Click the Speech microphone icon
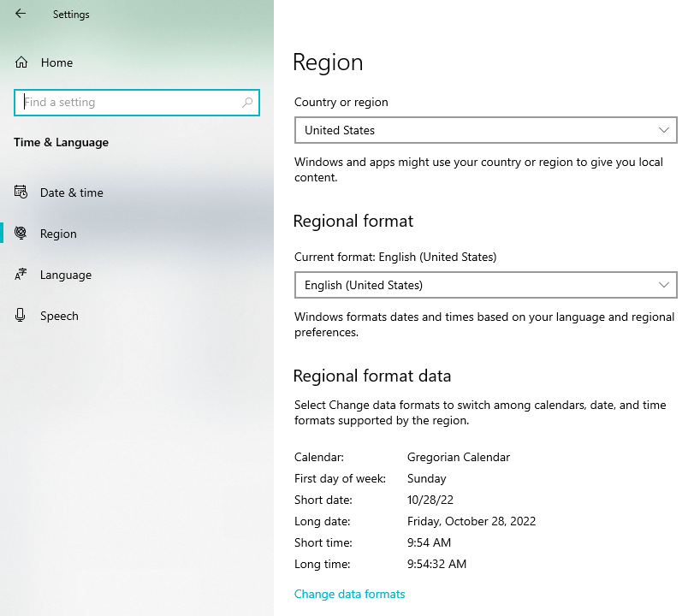This screenshot has width=694, height=616. click(21, 316)
